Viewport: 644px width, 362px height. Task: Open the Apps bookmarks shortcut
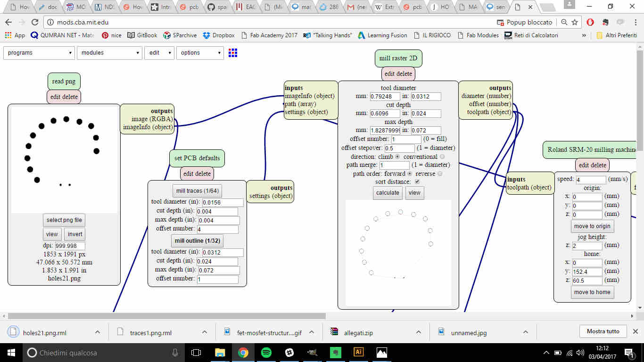click(15, 35)
